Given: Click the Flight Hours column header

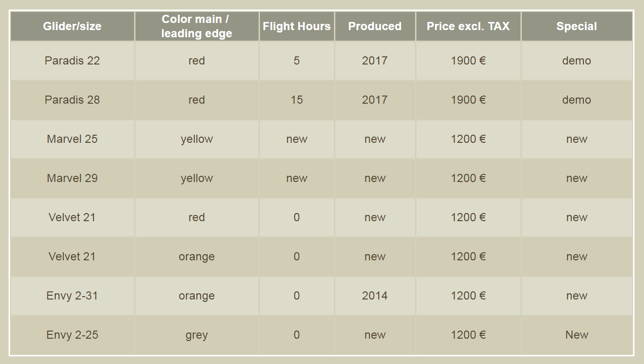Looking at the screenshot, I should [297, 26].
